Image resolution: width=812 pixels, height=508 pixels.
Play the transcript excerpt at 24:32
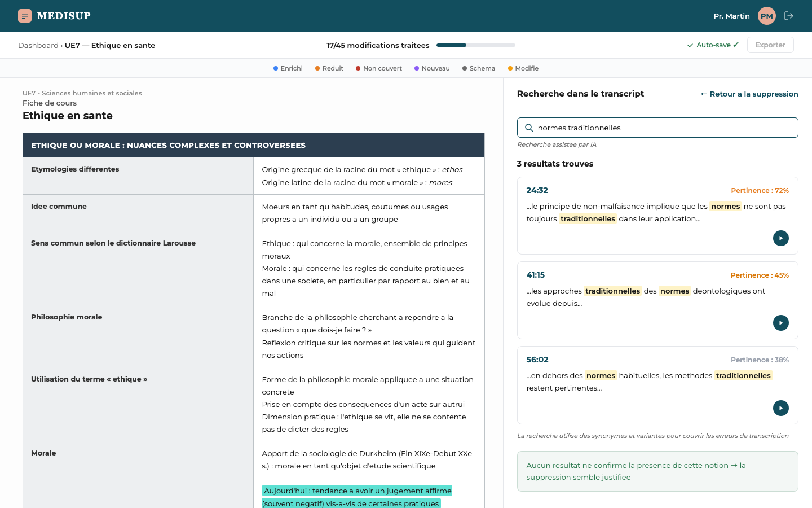(x=781, y=238)
